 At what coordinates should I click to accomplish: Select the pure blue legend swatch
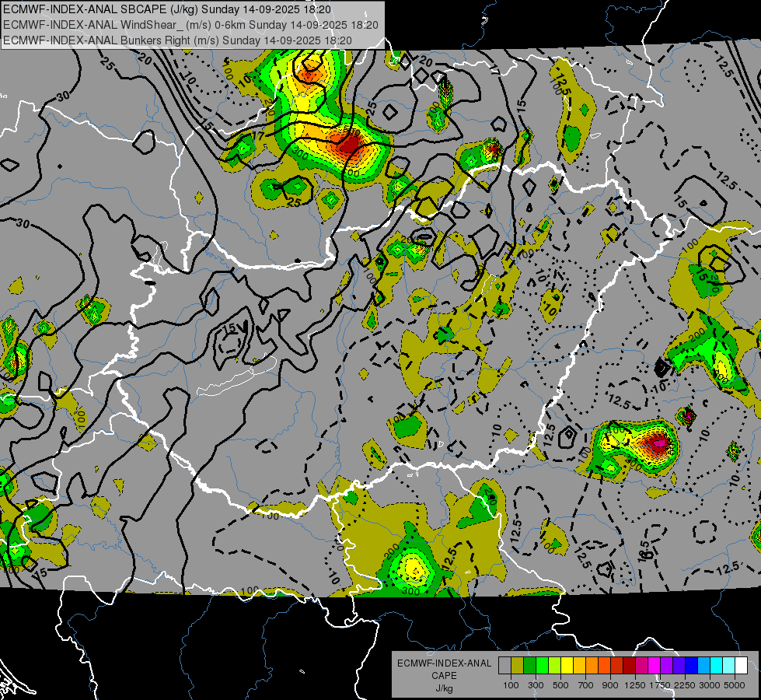(x=692, y=665)
